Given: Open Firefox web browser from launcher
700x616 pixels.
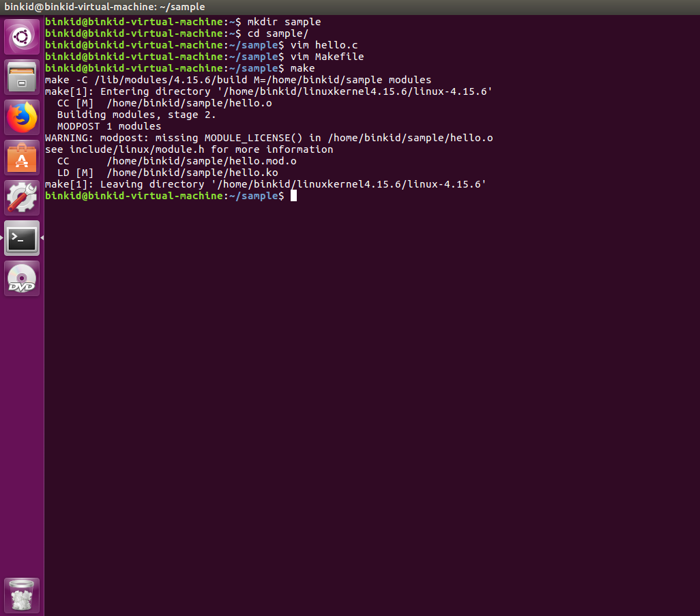Looking at the screenshot, I should (x=22, y=117).
